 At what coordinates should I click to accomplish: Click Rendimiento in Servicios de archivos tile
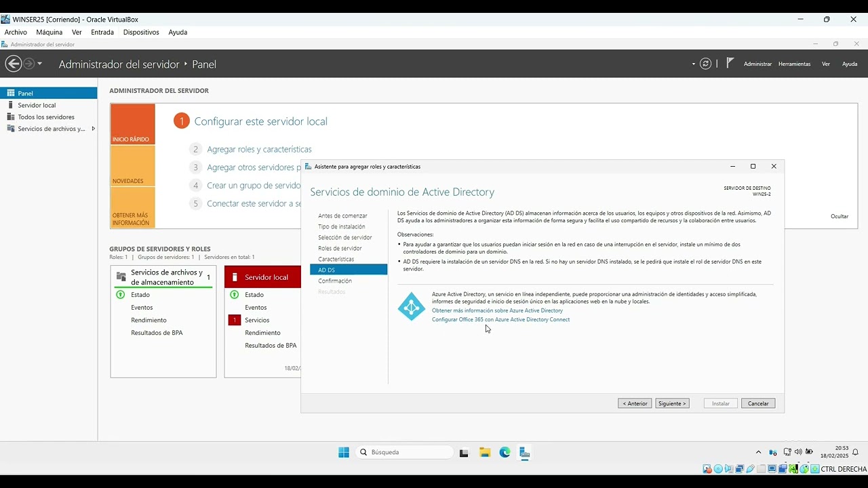point(149,320)
